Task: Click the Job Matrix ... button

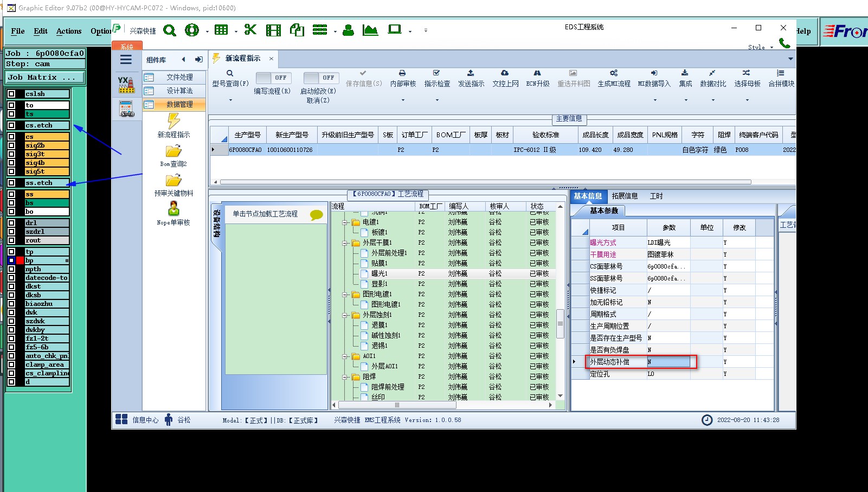Action: (45, 78)
